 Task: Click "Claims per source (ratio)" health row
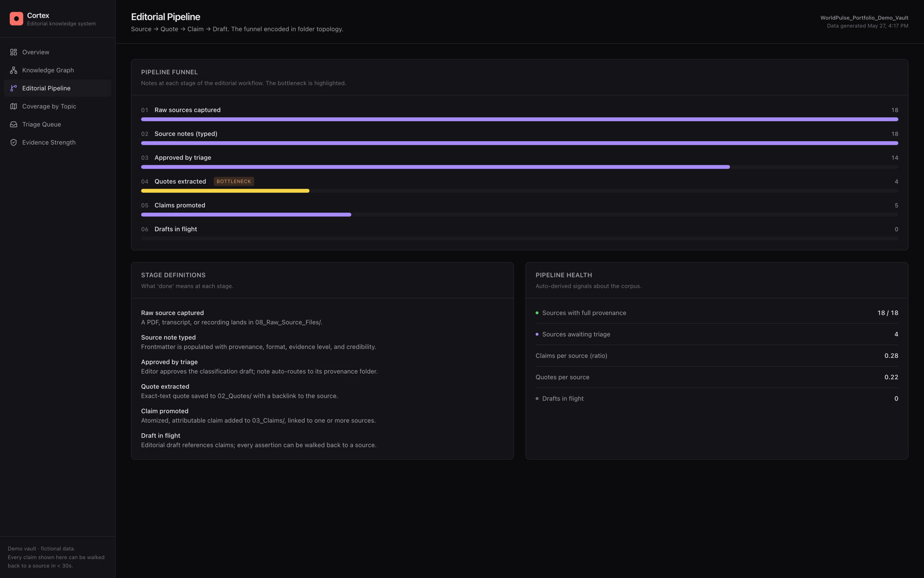coord(717,356)
